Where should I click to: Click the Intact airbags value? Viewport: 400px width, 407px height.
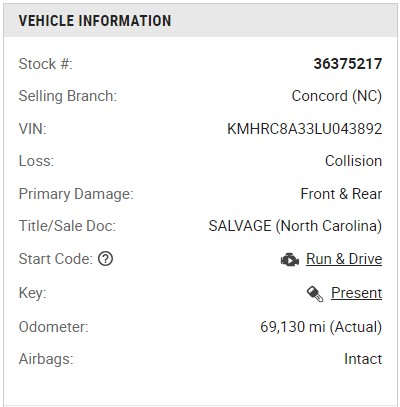363,359
